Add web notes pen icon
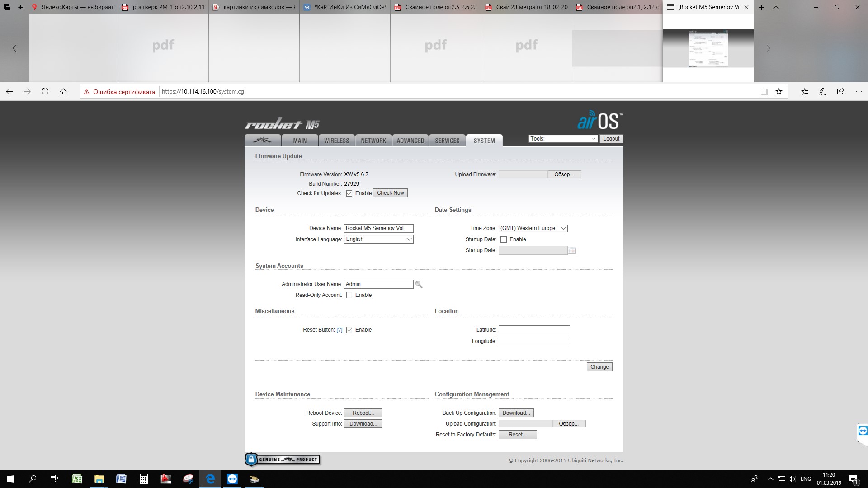The height and width of the screenshot is (488, 868). (x=823, y=91)
